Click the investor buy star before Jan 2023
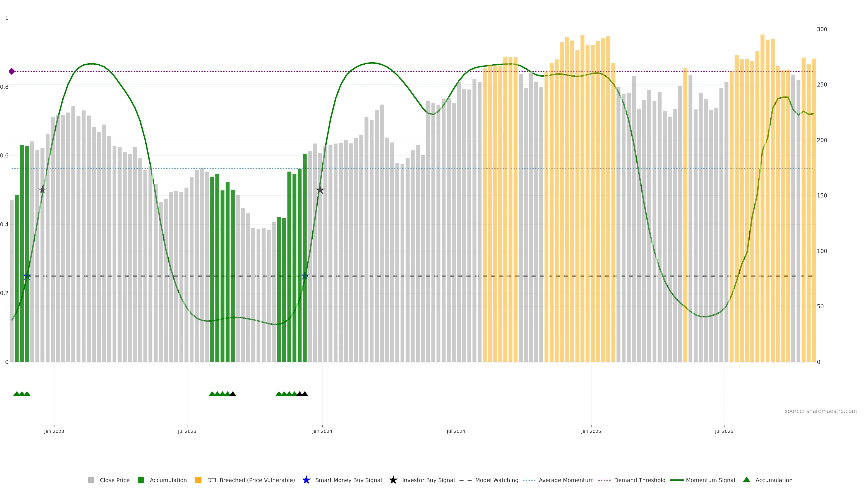The height and width of the screenshot is (488, 868). (42, 190)
